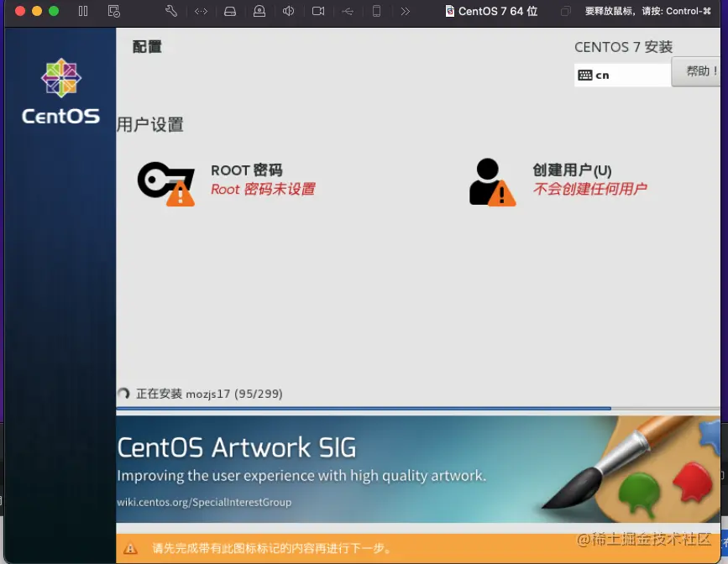Click the 正在安装 mozjs17 (95/299) status text
728x564 pixels.
coord(209,394)
